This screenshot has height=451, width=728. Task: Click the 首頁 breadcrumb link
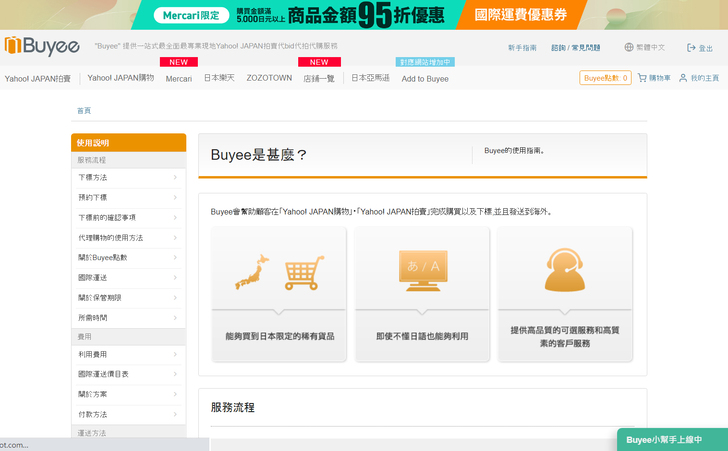pyautogui.click(x=84, y=110)
